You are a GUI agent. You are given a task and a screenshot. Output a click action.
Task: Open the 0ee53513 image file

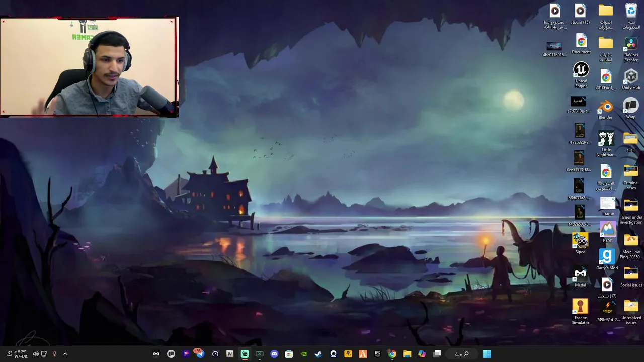coord(579,161)
